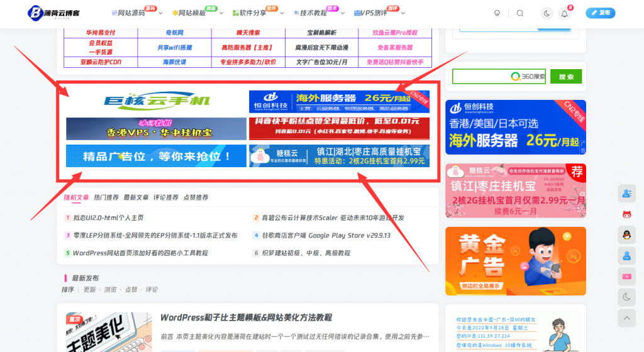This screenshot has width=644, height=352.
Task: Sort posts by 点赞
Action: click(x=131, y=290)
